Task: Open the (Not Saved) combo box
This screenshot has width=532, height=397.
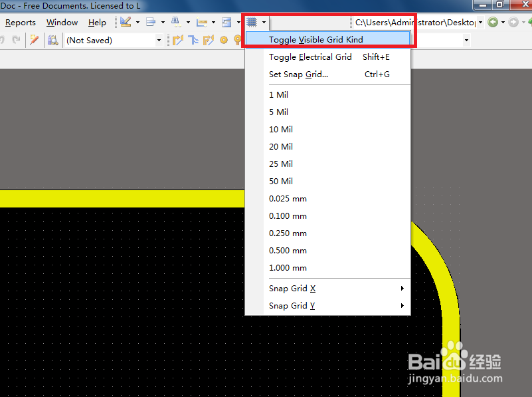Action: click(x=114, y=41)
